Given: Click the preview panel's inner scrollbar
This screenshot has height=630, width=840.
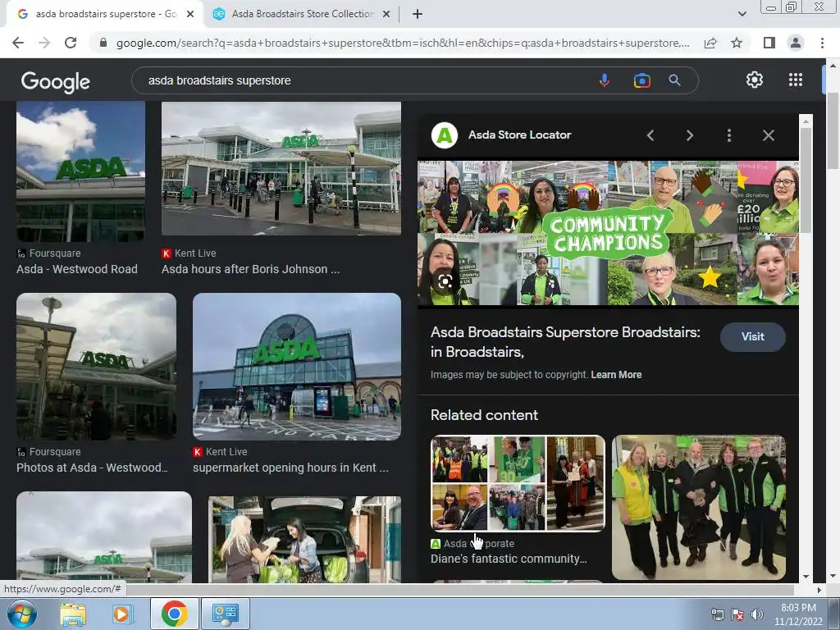Looking at the screenshot, I should tap(806, 180).
